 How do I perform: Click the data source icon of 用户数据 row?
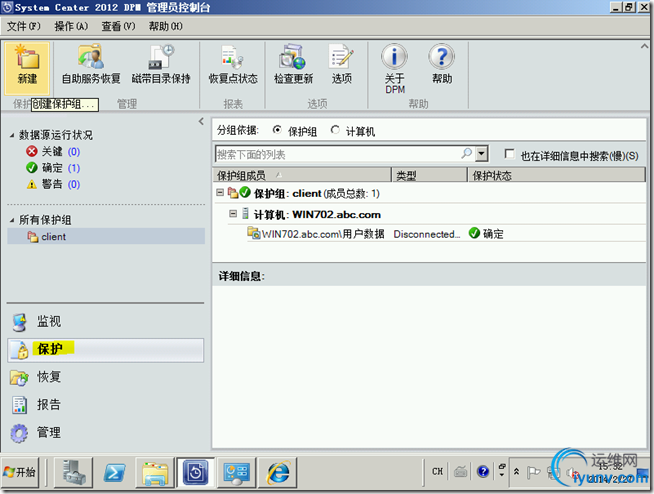pyautogui.click(x=253, y=233)
